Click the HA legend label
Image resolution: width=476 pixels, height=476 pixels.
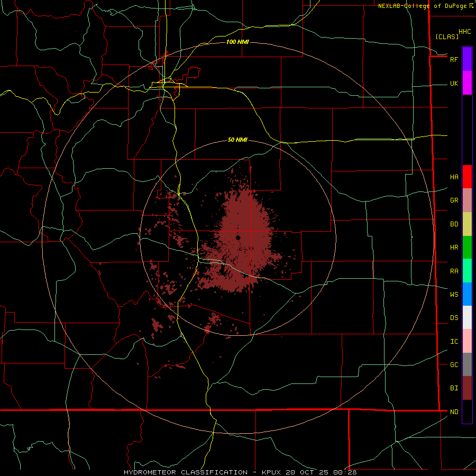click(x=454, y=177)
